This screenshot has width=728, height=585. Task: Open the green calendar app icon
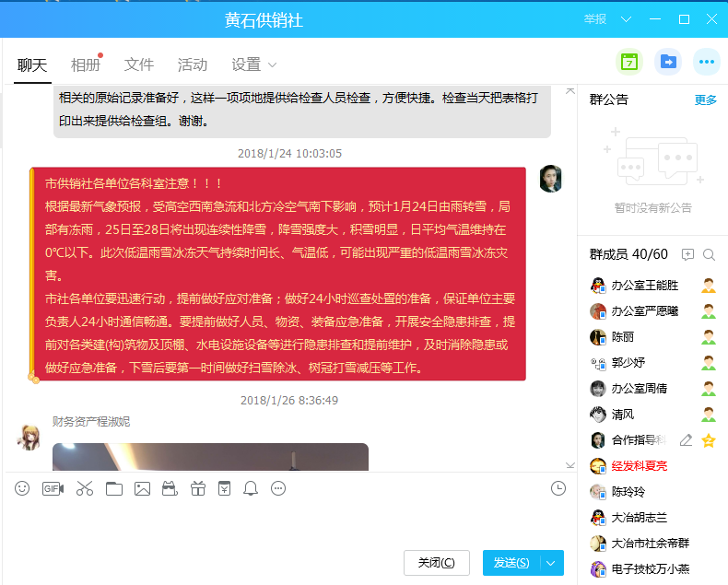click(629, 62)
